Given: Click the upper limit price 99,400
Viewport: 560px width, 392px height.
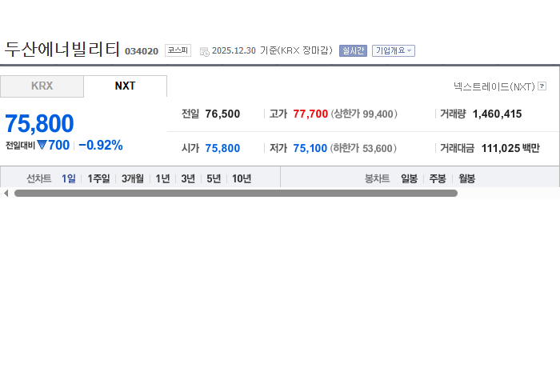Looking at the screenshot, I should click(x=378, y=114).
